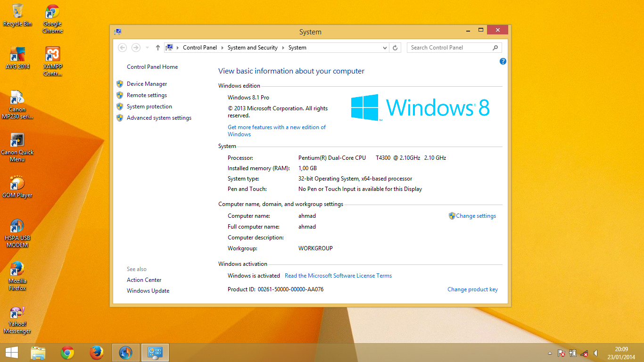Go up one level with Up arrow
644x362 pixels.
click(157, 48)
